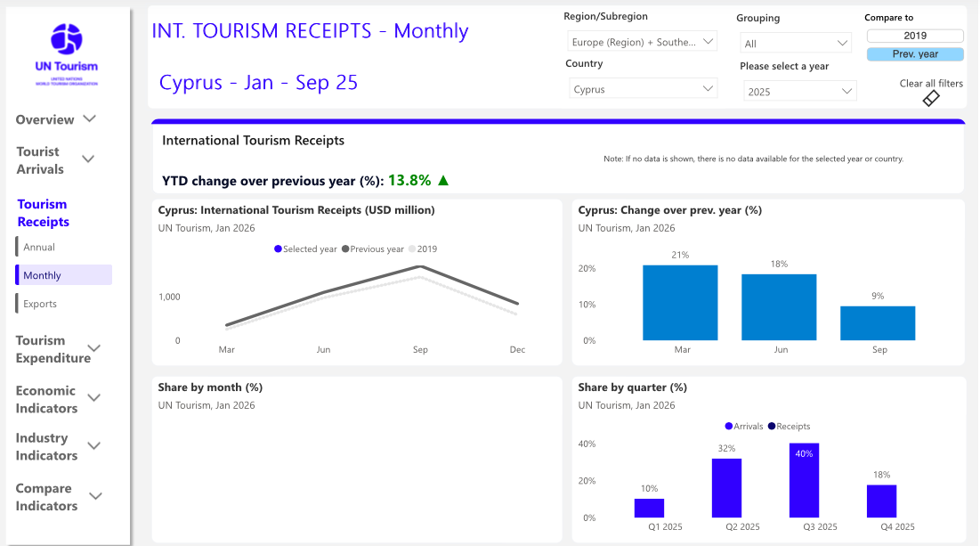Click the 2019 legend marker in line chart
The width and height of the screenshot is (980, 546).
tap(412, 249)
